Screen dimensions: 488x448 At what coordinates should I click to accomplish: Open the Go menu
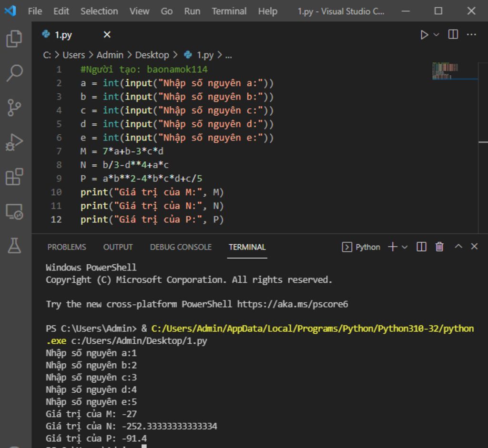166,11
